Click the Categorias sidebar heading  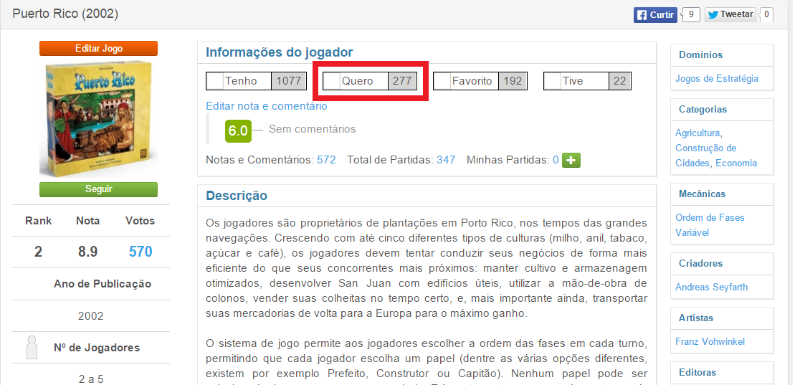pyautogui.click(x=703, y=109)
